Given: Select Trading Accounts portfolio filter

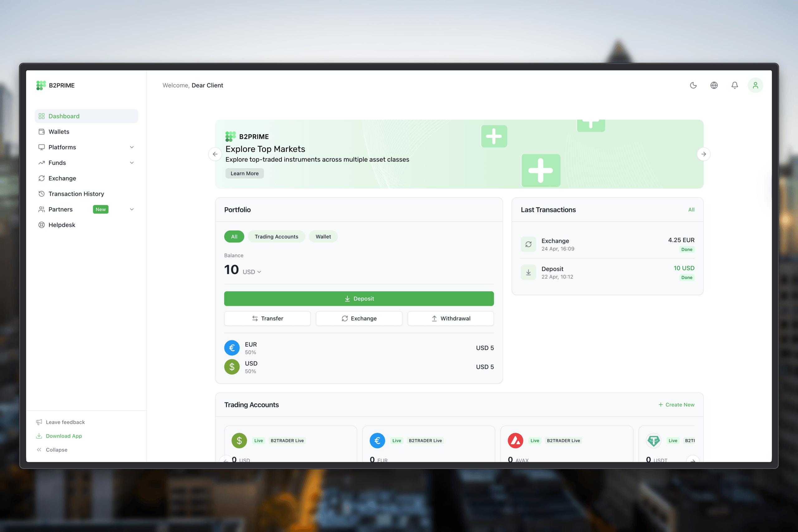Looking at the screenshot, I should 276,237.
